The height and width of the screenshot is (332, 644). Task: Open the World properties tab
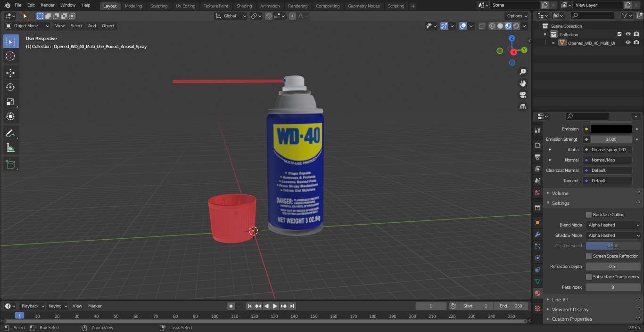(x=537, y=192)
